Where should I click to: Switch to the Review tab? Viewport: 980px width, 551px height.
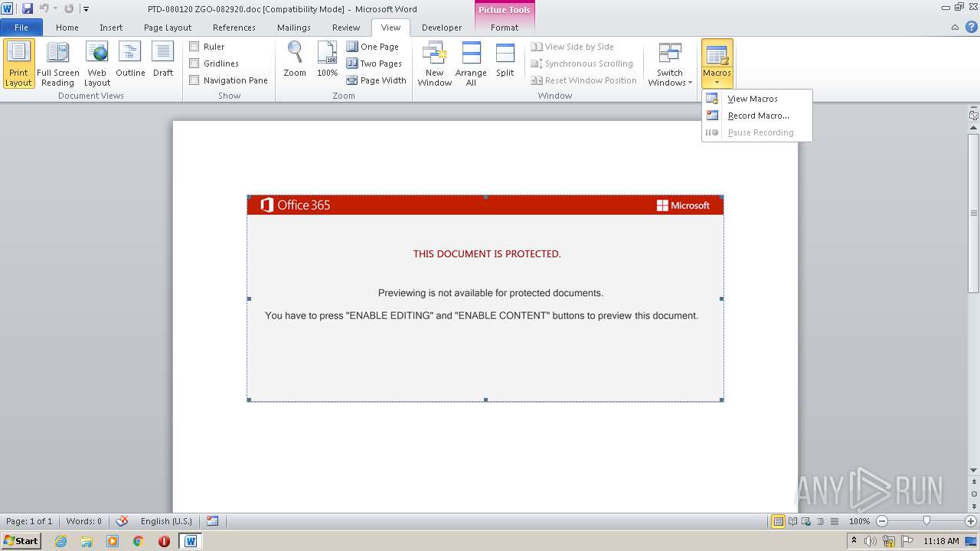point(346,28)
